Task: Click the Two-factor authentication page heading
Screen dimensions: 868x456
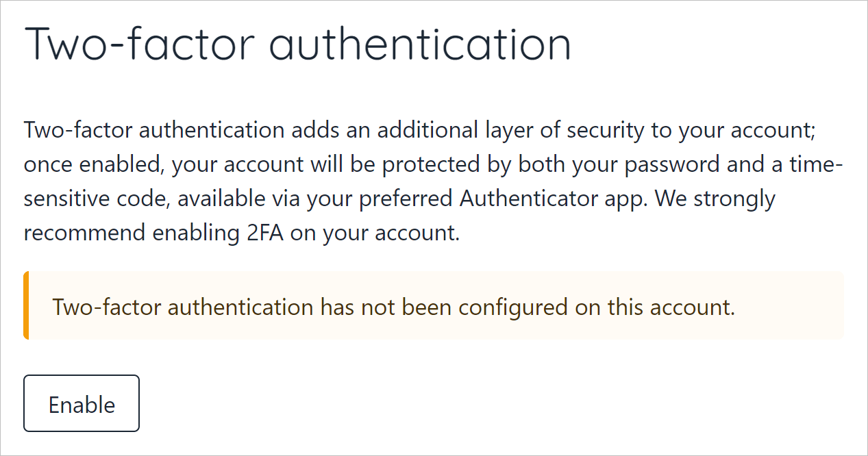Action: pos(298,45)
